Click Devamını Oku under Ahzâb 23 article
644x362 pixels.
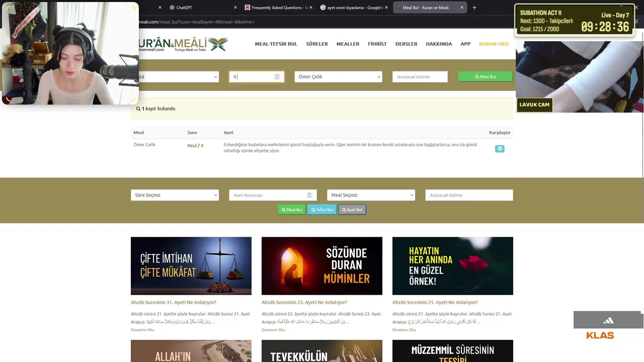point(273,330)
